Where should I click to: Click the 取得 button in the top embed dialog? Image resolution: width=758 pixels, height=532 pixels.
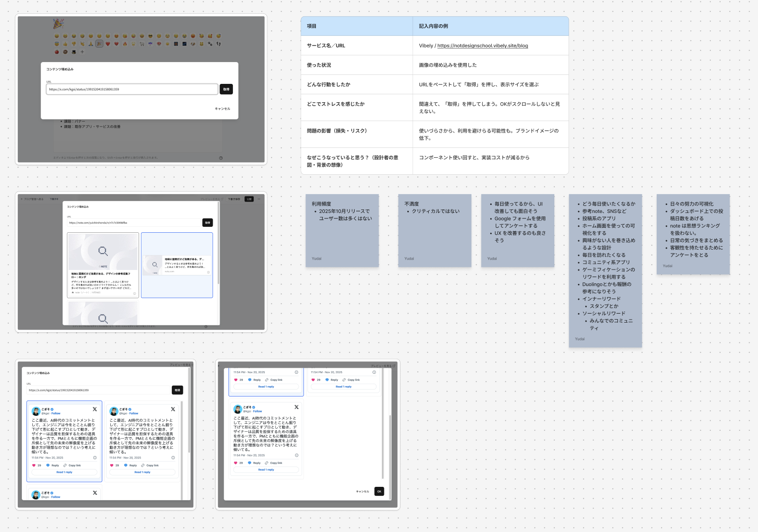[x=226, y=89]
